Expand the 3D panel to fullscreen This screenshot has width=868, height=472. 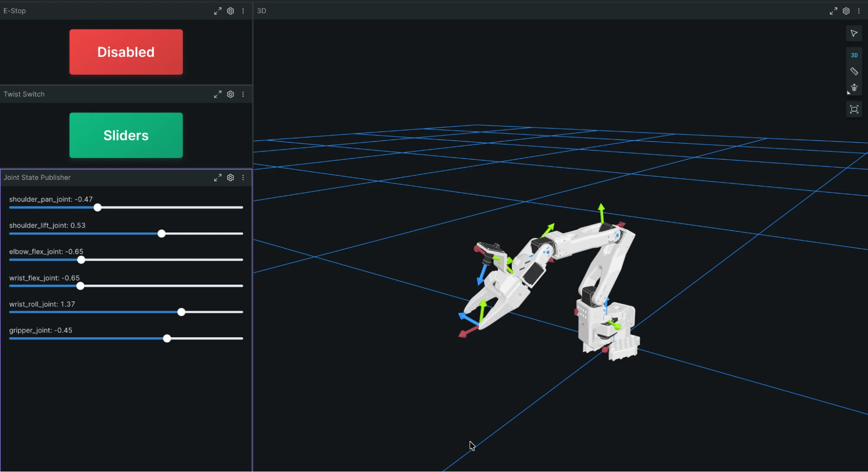[833, 11]
